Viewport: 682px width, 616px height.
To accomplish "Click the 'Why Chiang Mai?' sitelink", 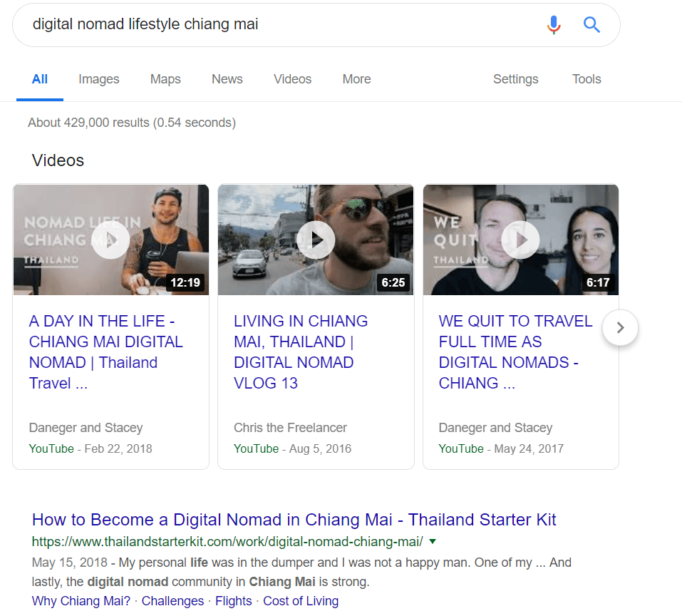I will [x=81, y=601].
